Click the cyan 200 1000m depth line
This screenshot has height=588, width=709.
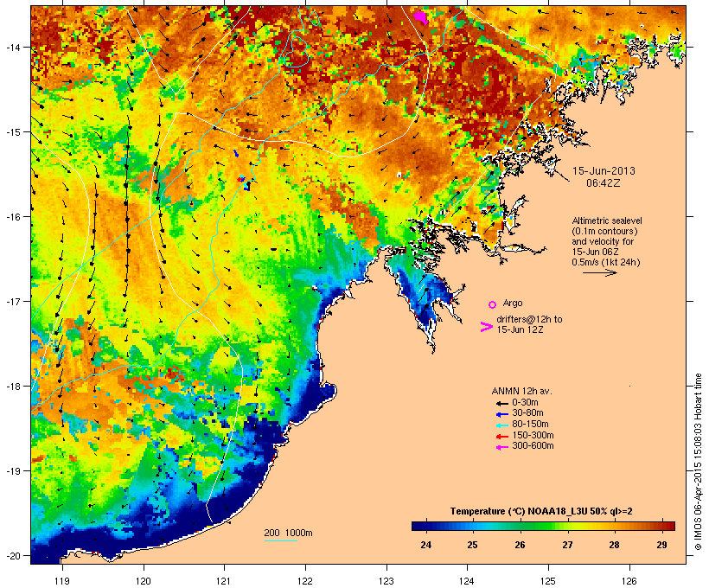280,540
